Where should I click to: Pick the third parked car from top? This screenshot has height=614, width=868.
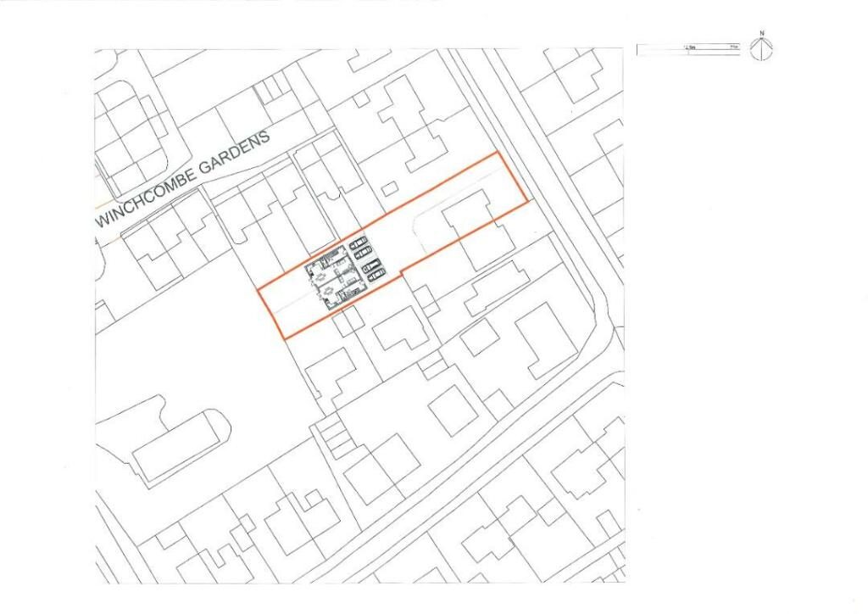tap(371, 267)
